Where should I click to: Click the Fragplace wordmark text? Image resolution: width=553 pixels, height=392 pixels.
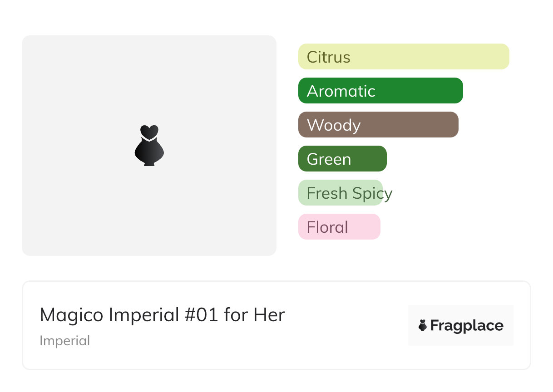tap(467, 326)
